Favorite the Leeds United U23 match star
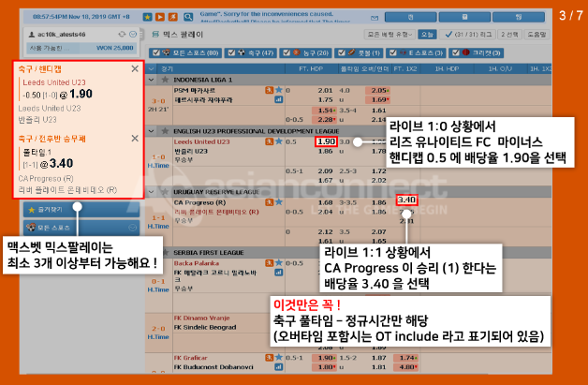The width and height of the screenshot is (588, 385). pyautogui.click(x=279, y=141)
